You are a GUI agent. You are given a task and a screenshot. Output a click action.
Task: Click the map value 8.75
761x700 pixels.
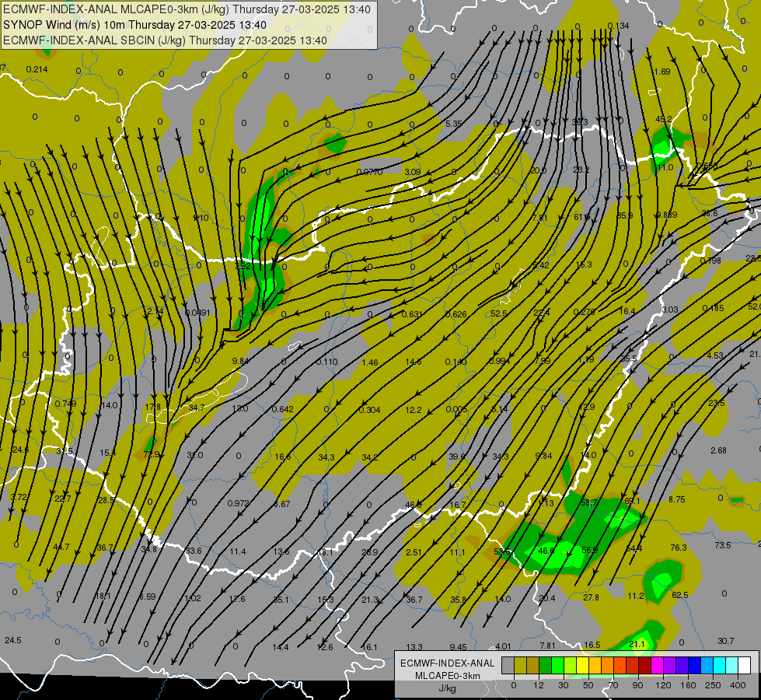point(676,499)
